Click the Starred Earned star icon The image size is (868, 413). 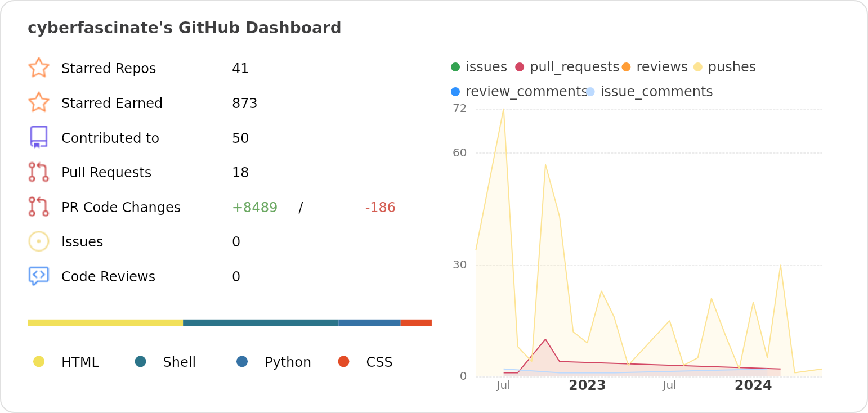(39, 102)
